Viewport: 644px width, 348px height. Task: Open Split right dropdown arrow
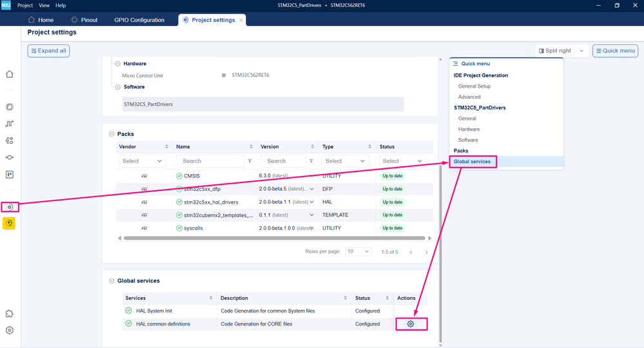coord(581,51)
